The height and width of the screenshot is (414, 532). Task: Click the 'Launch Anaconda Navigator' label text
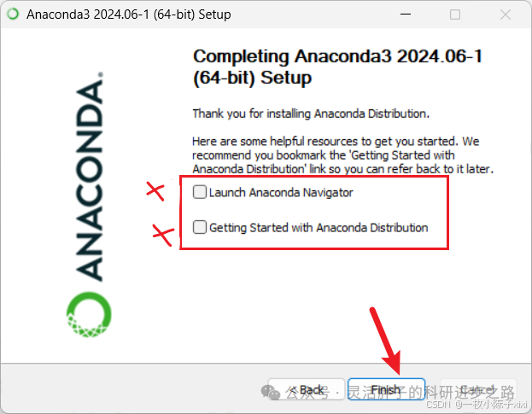281,193
